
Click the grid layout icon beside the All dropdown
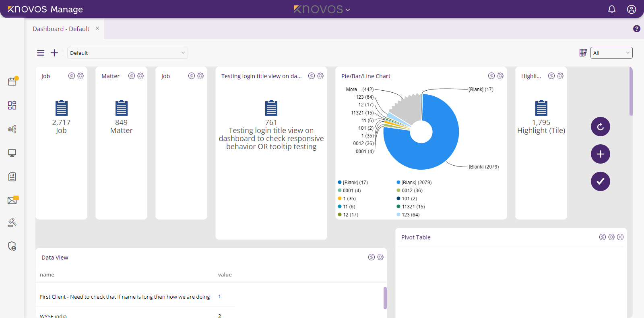(583, 53)
